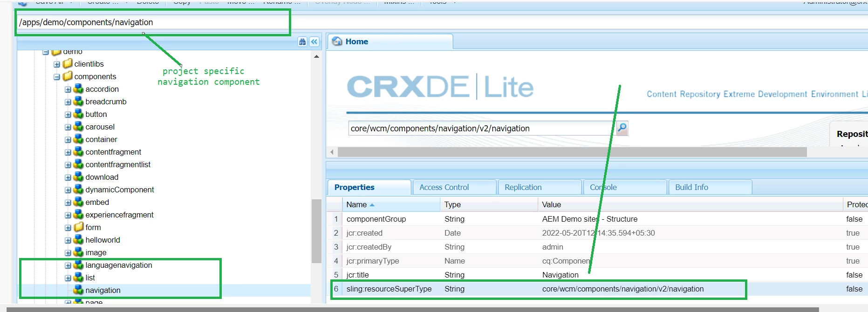Click the home panel horizontal scrollbar
The image size is (868, 312).
[572, 152]
